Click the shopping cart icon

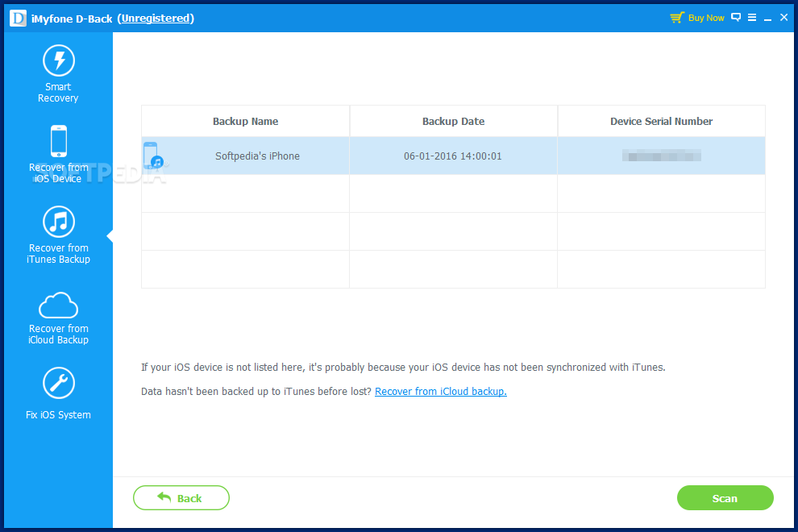677,18
